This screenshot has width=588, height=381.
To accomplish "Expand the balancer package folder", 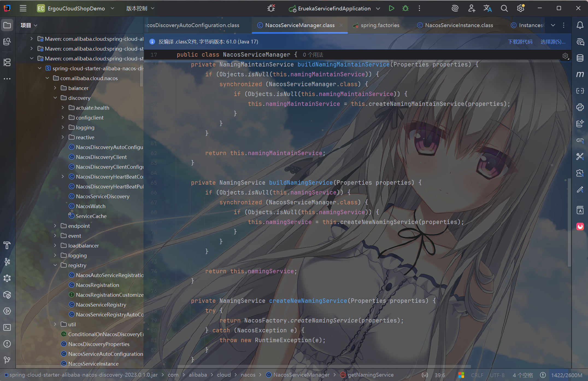I will (x=55, y=88).
